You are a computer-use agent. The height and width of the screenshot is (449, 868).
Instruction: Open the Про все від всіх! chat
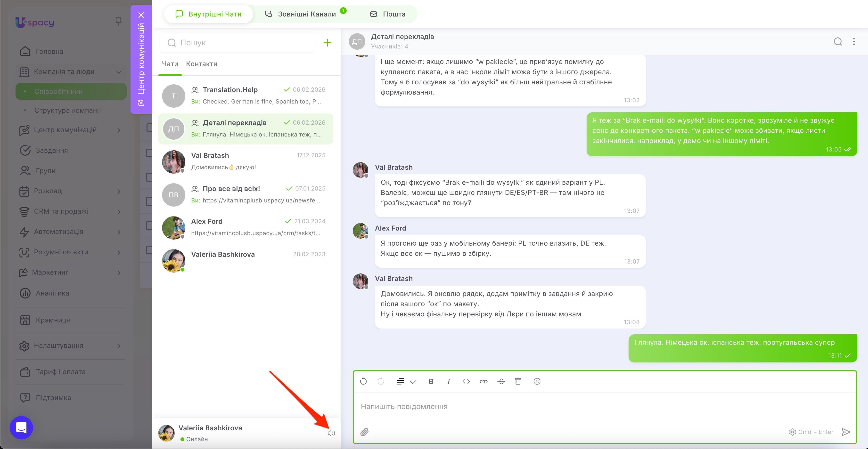tap(246, 194)
